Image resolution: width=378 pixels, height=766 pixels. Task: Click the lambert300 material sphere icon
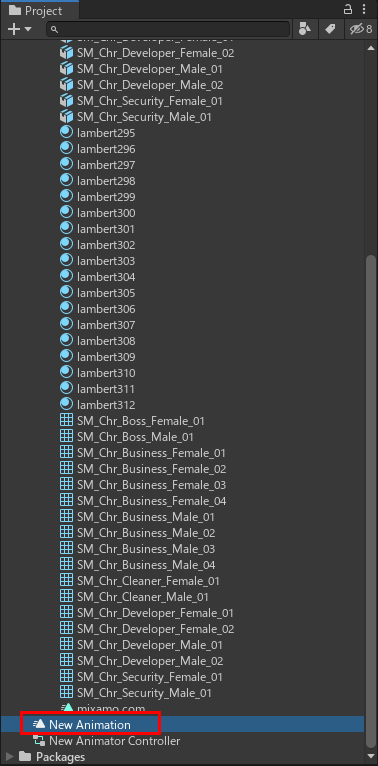(66, 213)
